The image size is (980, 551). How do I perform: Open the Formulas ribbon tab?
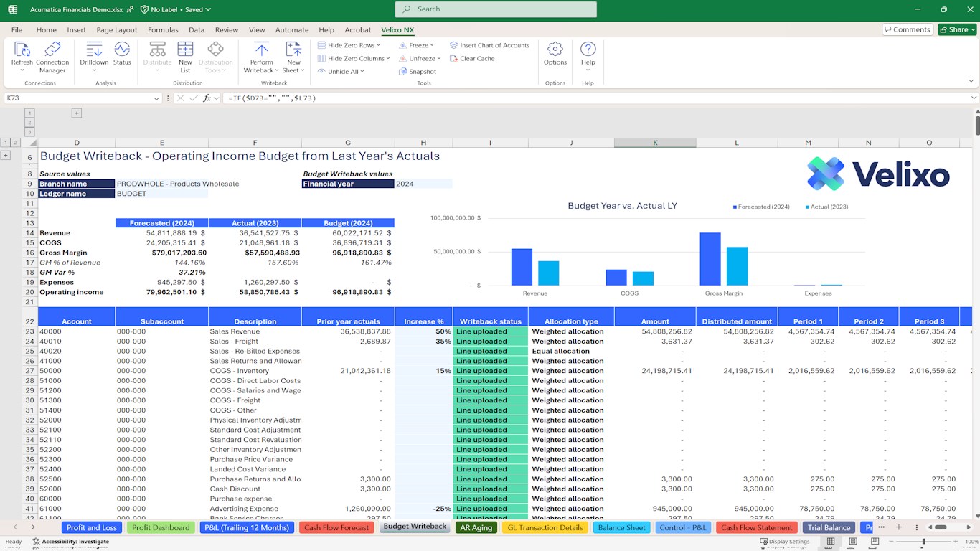tap(163, 30)
